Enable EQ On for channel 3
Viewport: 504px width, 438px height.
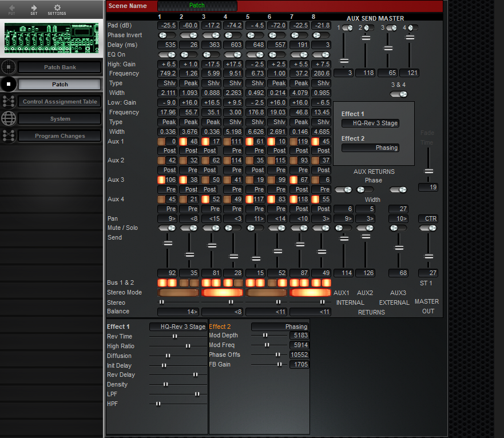tap(211, 54)
